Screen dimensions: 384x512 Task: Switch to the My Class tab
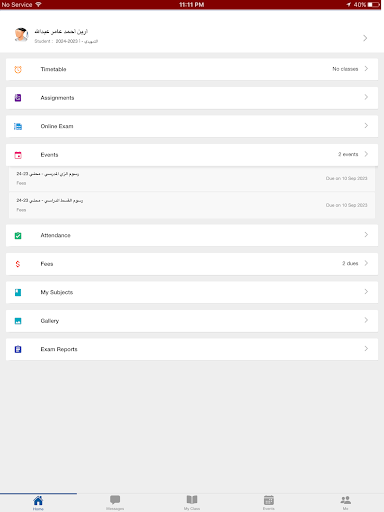click(x=192, y=502)
